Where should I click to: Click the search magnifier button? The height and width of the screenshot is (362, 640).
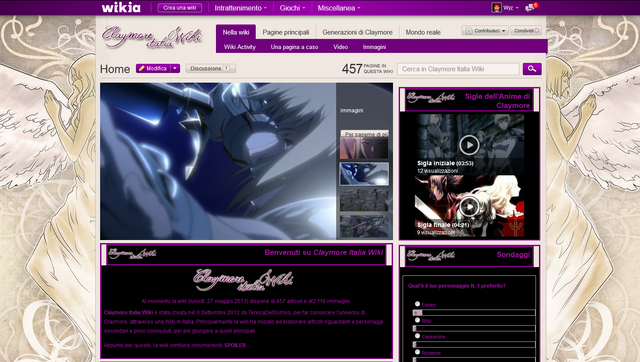532,69
